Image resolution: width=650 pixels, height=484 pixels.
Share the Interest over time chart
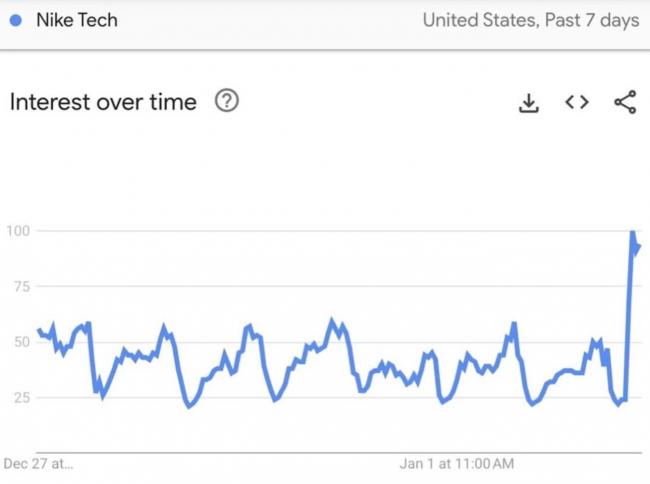coord(625,102)
